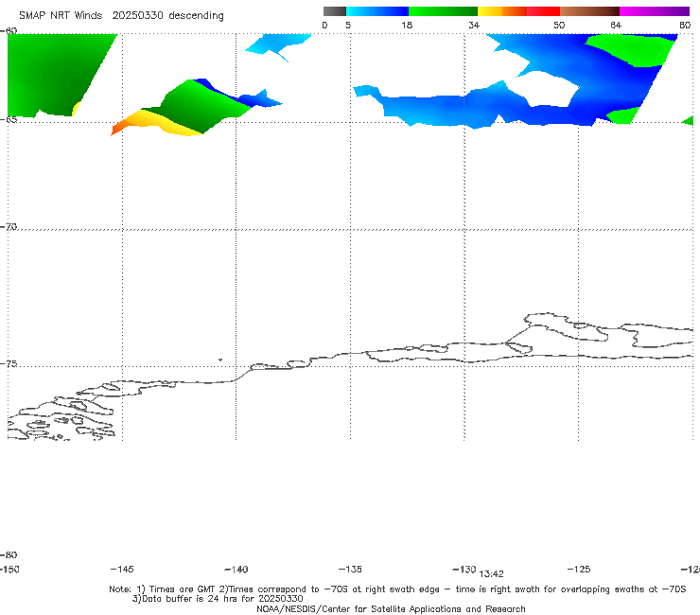Click the yellow-orange segment of the color scale
Screen dimensions: 700x615
502,11
